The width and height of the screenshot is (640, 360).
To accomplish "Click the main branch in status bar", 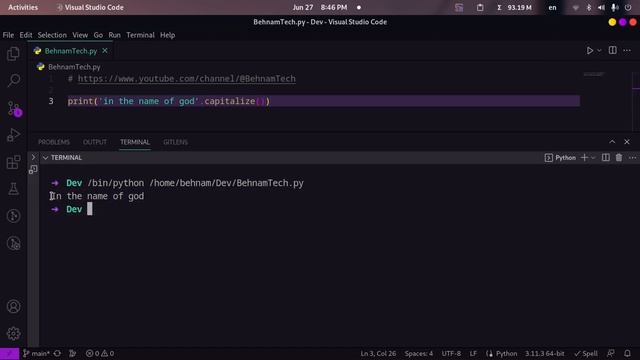I will click(x=36, y=353).
